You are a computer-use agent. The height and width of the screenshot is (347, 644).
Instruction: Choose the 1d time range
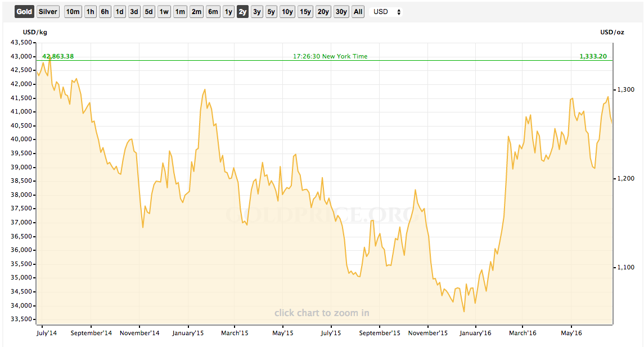tap(119, 11)
